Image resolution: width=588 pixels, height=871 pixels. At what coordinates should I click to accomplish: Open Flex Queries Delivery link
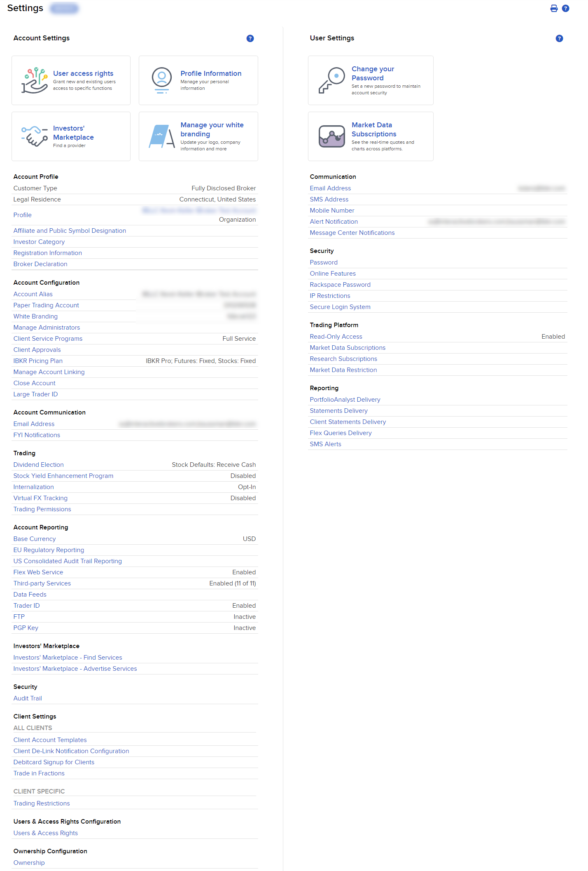tap(341, 433)
